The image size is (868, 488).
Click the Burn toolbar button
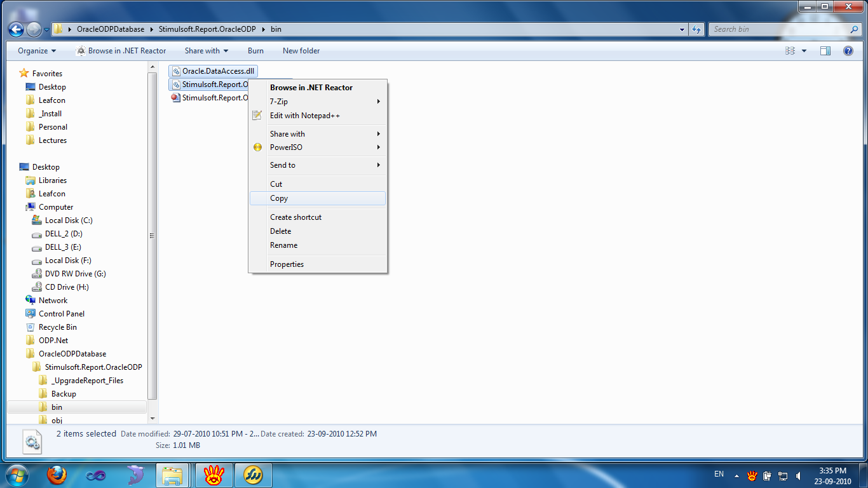255,51
